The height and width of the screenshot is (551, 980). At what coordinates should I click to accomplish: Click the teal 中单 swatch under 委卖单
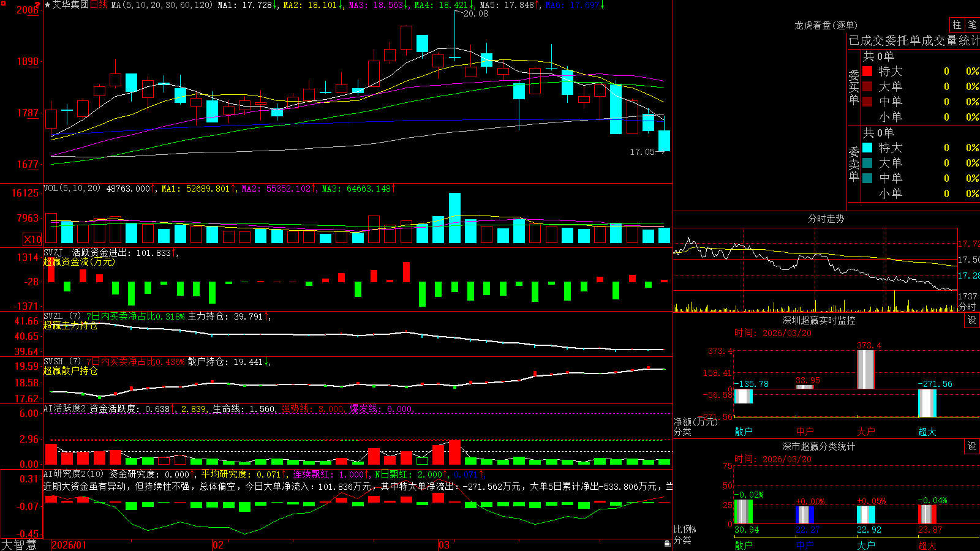(x=867, y=178)
